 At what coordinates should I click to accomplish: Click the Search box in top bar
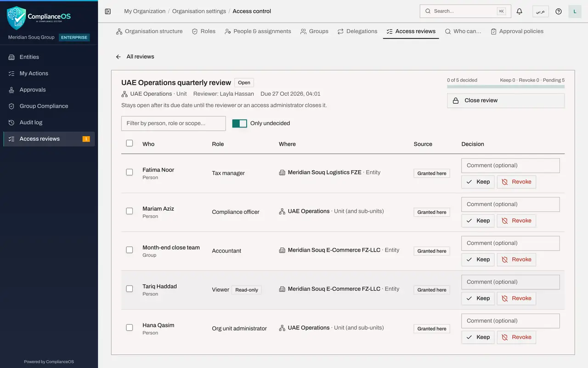[465, 11]
